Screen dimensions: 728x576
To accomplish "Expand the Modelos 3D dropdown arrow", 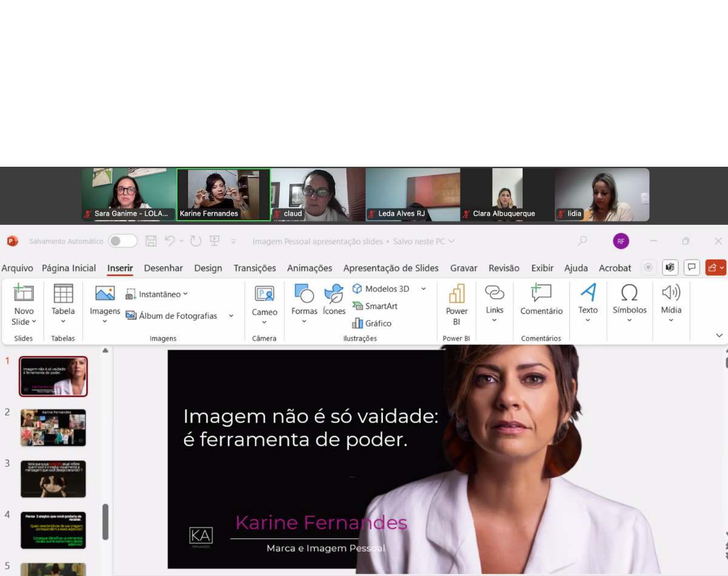I will (423, 289).
